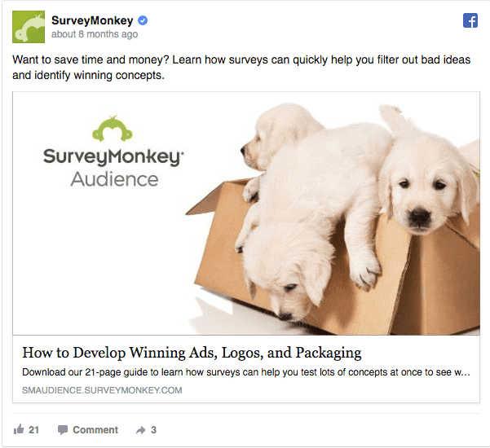This screenshot has width=490, height=448.
Task: View the 3 shares count
Action: point(153,430)
